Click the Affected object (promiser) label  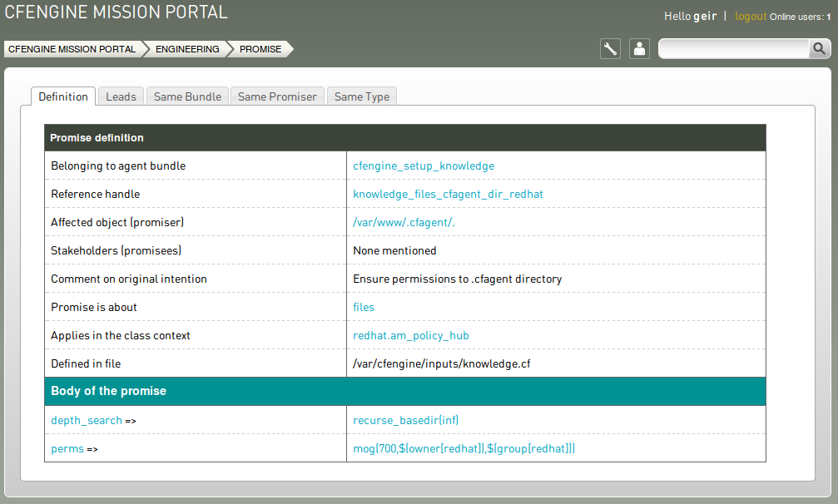coord(117,223)
